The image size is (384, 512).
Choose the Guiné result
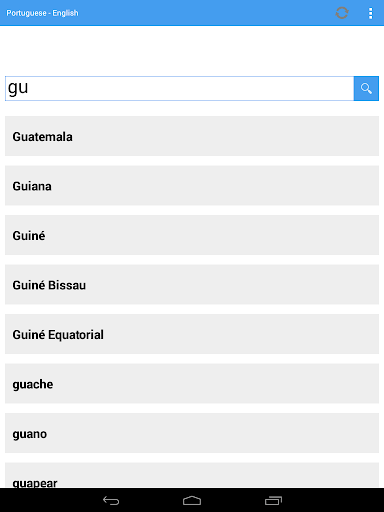(x=192, y=235)
